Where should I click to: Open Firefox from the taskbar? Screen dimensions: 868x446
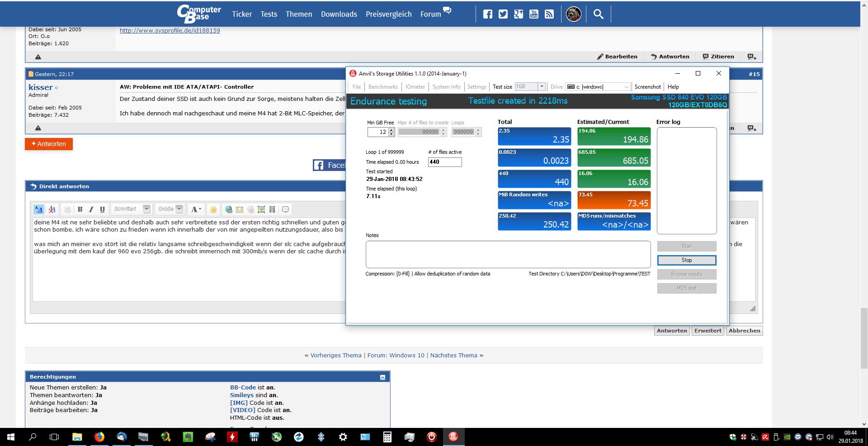pyautogui.click(x=99, y=437)
